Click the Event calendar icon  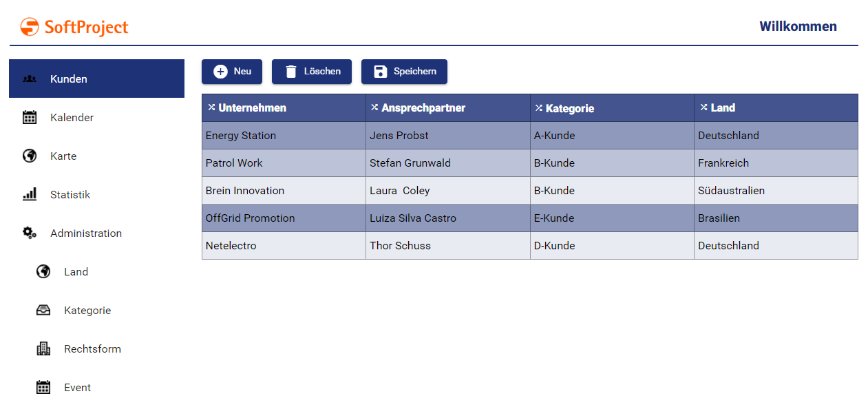(43, 387)
